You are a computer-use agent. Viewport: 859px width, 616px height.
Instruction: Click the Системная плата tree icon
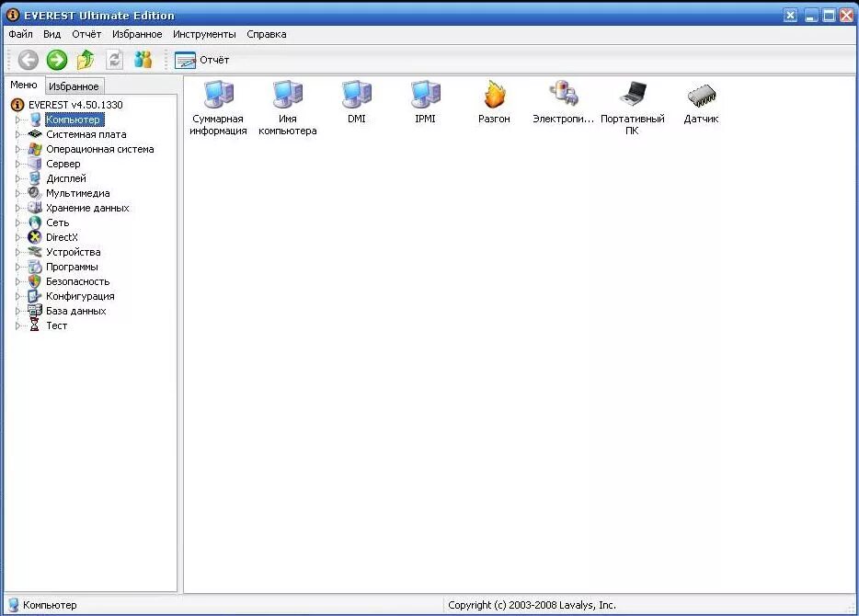35,134
